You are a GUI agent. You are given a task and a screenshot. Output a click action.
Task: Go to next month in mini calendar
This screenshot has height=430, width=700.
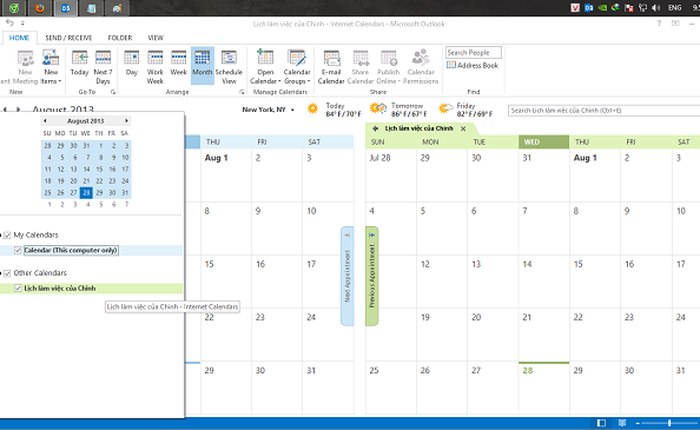click(126, 121)
